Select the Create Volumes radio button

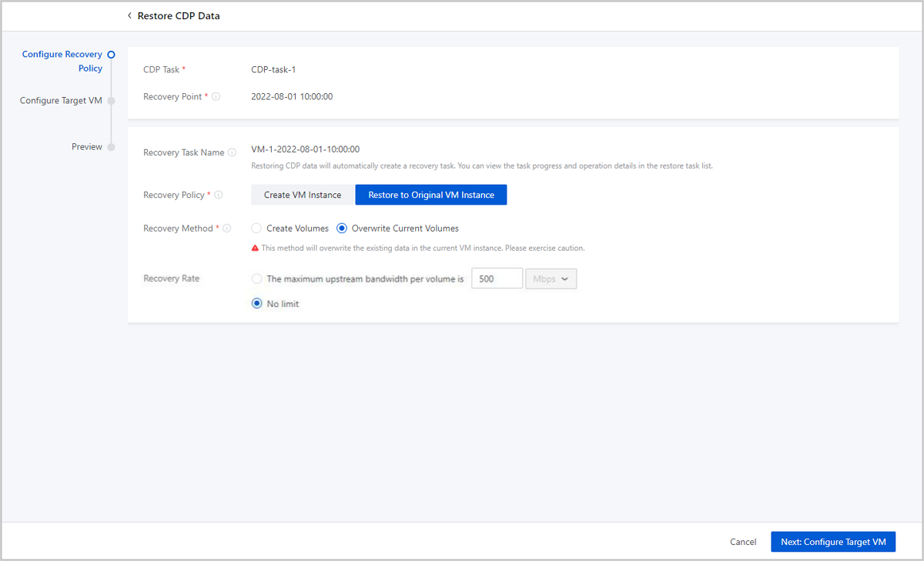coord(257,229)
